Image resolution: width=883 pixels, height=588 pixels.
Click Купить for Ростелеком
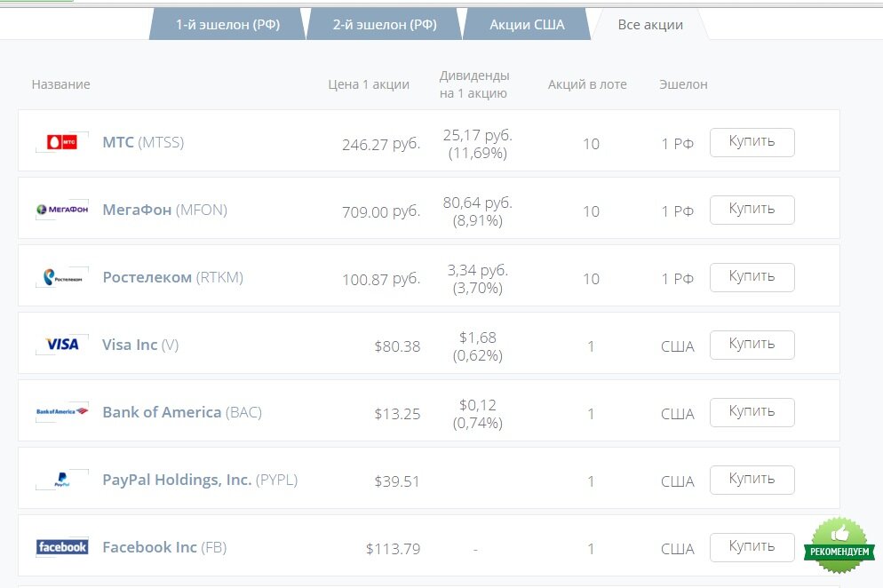pos(752,278)
